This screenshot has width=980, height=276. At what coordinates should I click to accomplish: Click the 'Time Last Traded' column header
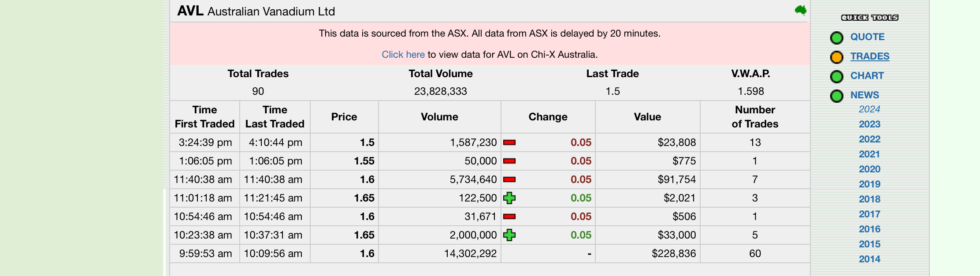tap(275, 117)
